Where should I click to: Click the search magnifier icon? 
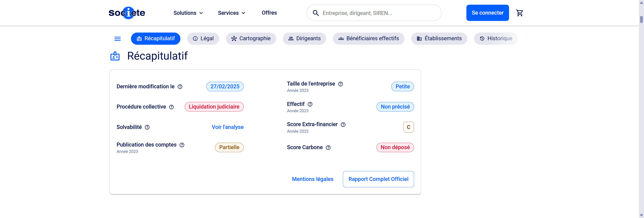316,13
